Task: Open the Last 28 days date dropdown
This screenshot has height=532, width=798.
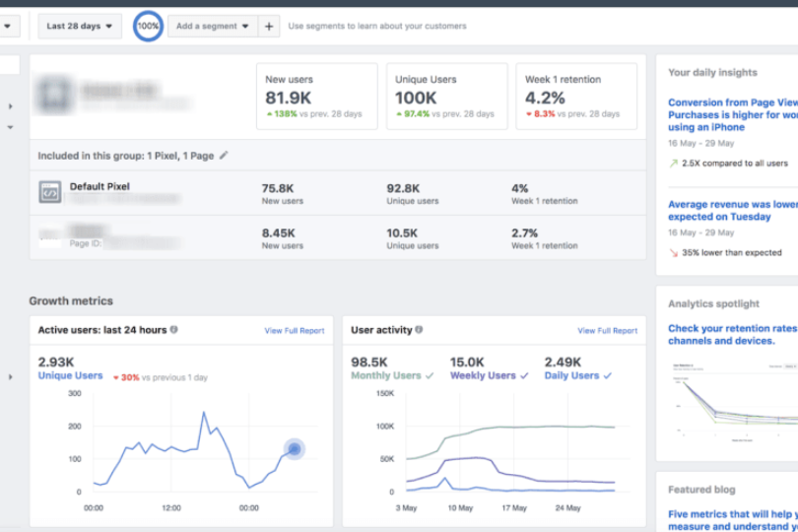Action: tap(79, 27)
